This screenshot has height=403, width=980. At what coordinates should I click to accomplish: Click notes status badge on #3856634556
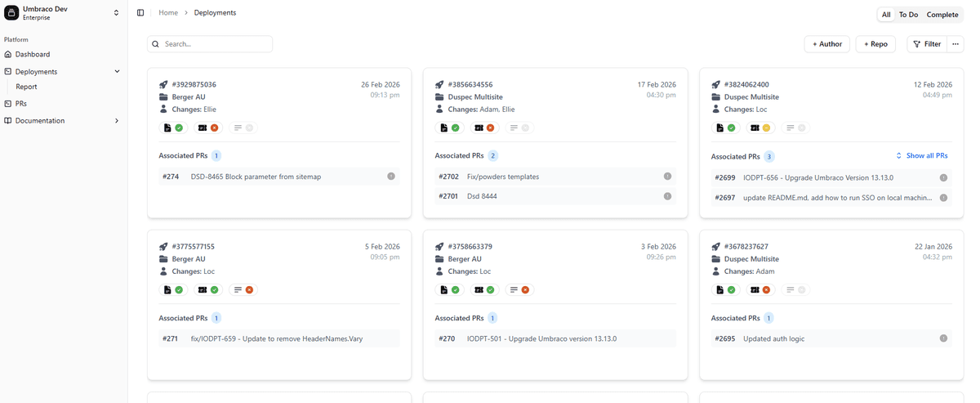coord(519,128)
